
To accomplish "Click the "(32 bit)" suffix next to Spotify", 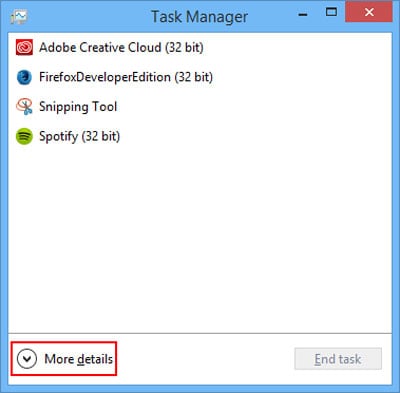I will 101,136.
